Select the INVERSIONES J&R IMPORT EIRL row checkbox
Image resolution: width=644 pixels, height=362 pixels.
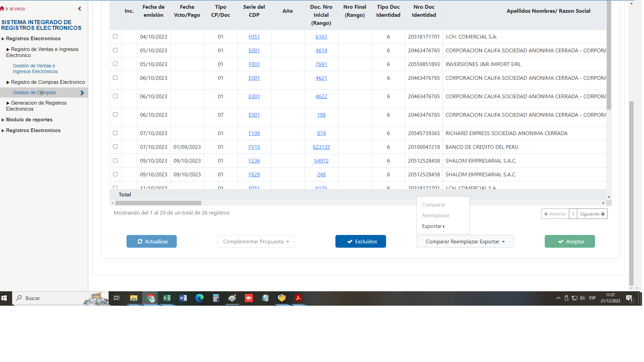pos(115,64)
